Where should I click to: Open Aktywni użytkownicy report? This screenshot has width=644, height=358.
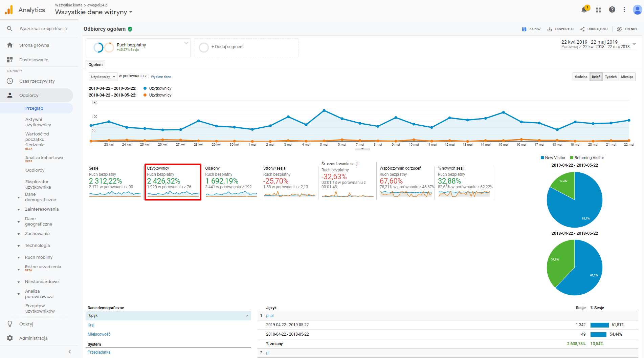tap(38, 122)
